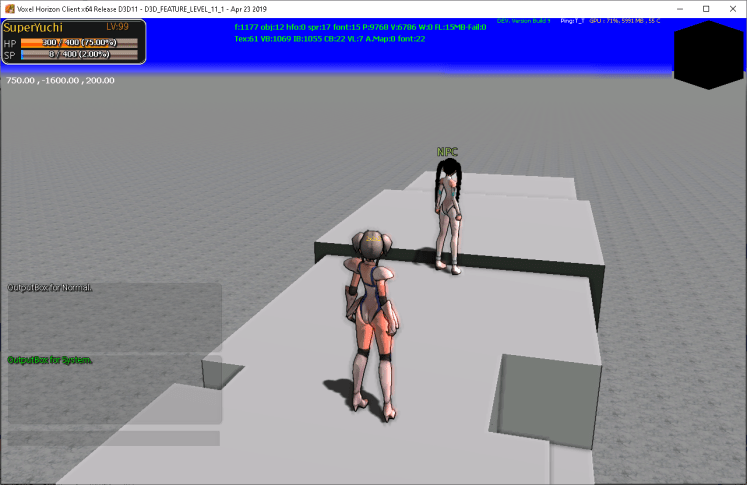Select the NPC character with black pigtails

[x=448, y=216]
